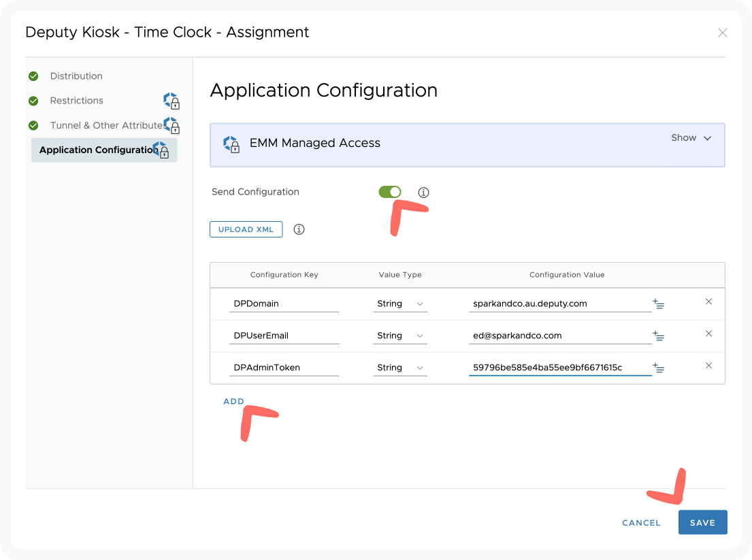Viewport: 752px width, 560px height.
Task: Edit the ed@sparkandco.com value field
Action: 560,335
